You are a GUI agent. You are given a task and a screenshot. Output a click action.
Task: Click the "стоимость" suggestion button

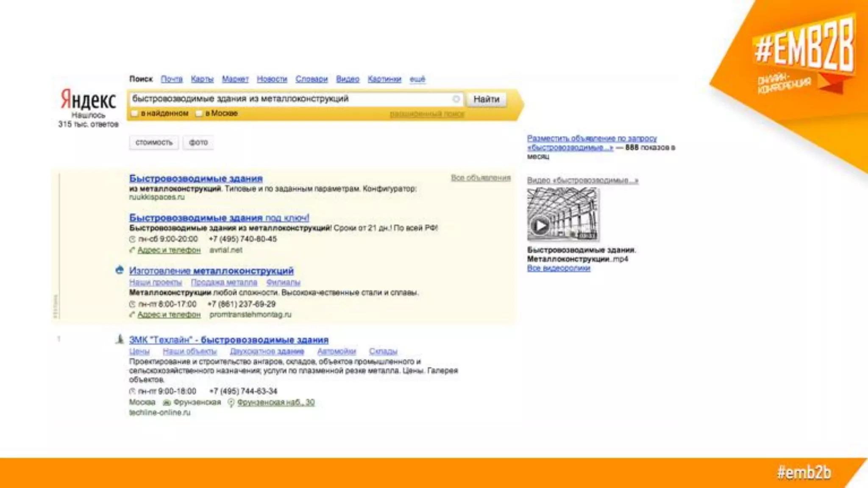[x=154, y=143]
